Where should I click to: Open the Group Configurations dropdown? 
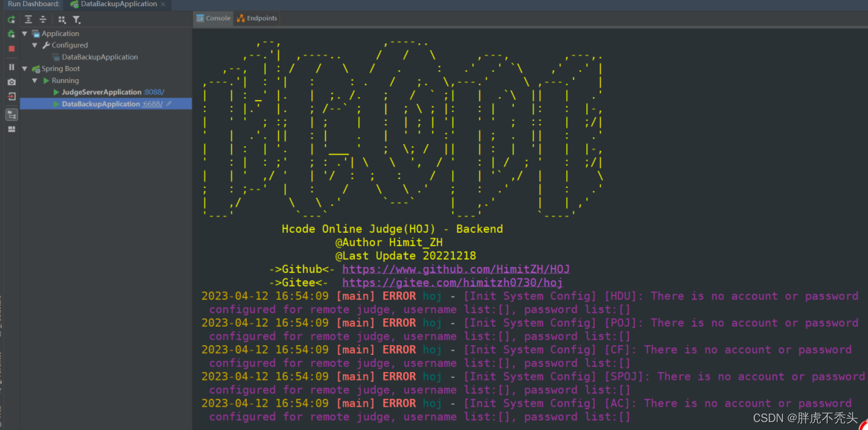click(62, 20)
